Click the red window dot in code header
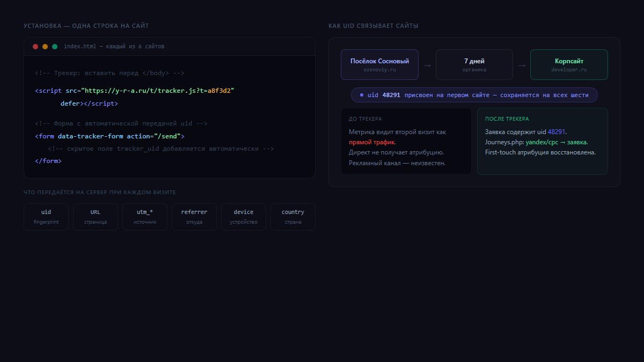 pos(35,47)
